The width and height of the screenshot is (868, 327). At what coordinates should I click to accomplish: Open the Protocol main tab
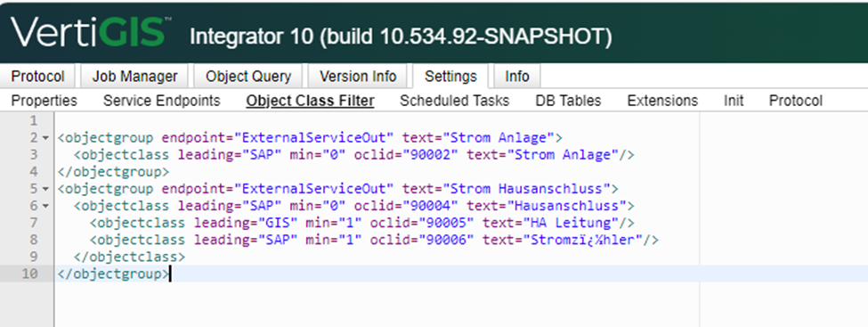coord(37,77)
